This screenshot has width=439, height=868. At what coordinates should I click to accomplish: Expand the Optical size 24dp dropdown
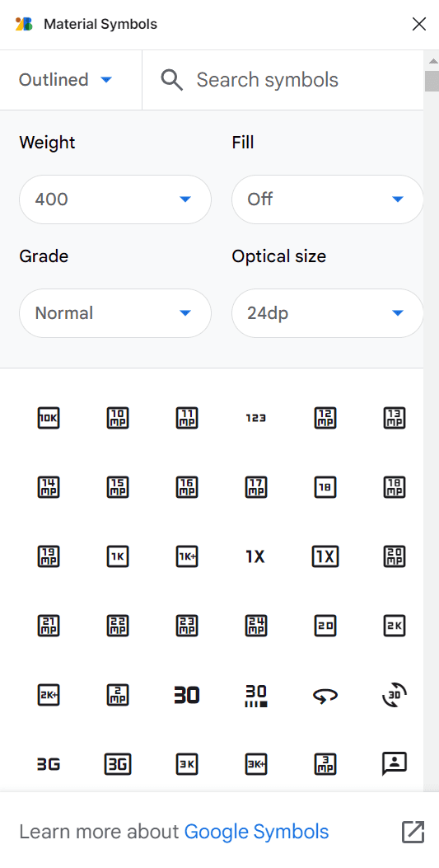[327, 313]
